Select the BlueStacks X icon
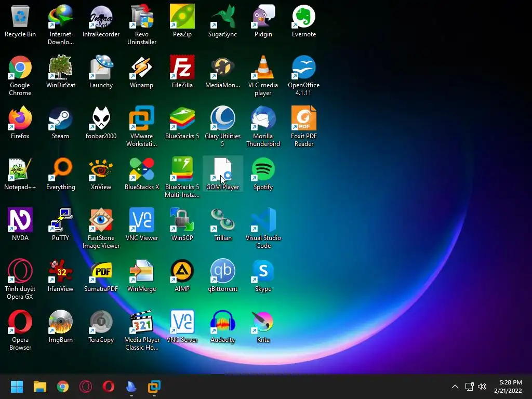Image resolution: width=532 pixels, height=399 pixels. click(142, 169)
